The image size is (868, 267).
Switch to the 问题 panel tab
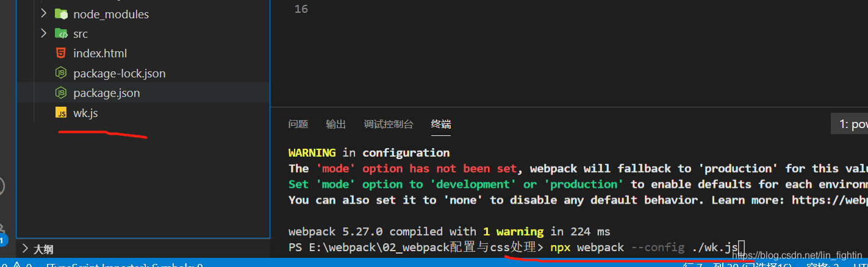pos(298,124)
